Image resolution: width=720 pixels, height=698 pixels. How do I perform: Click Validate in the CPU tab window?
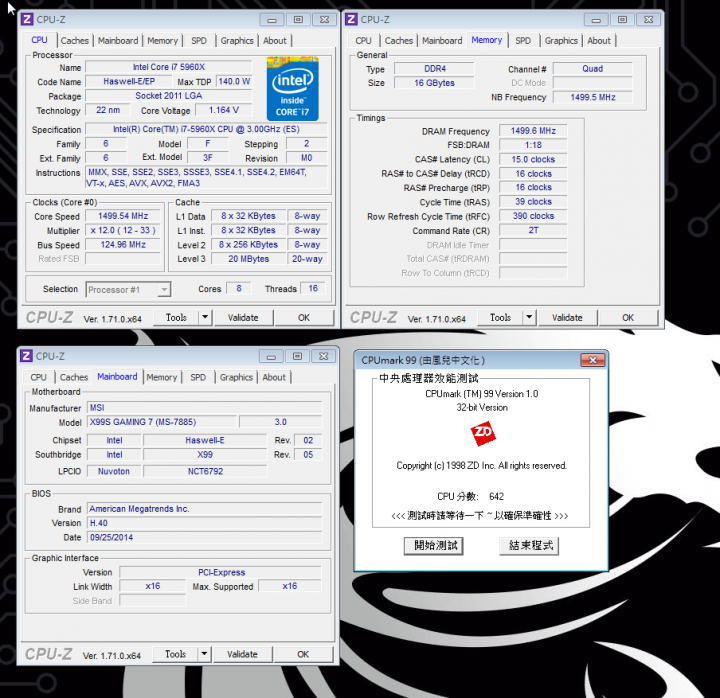point(243,317)
